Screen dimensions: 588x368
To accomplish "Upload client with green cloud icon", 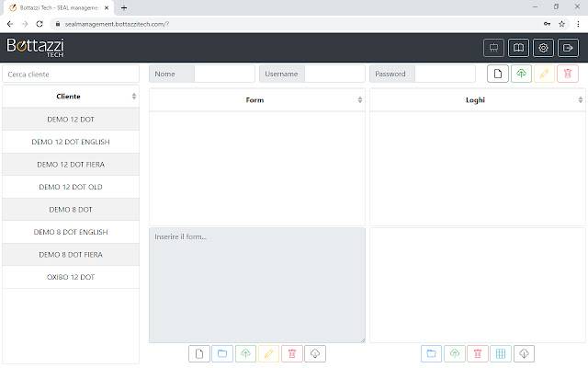I will (x=521, y=74).
